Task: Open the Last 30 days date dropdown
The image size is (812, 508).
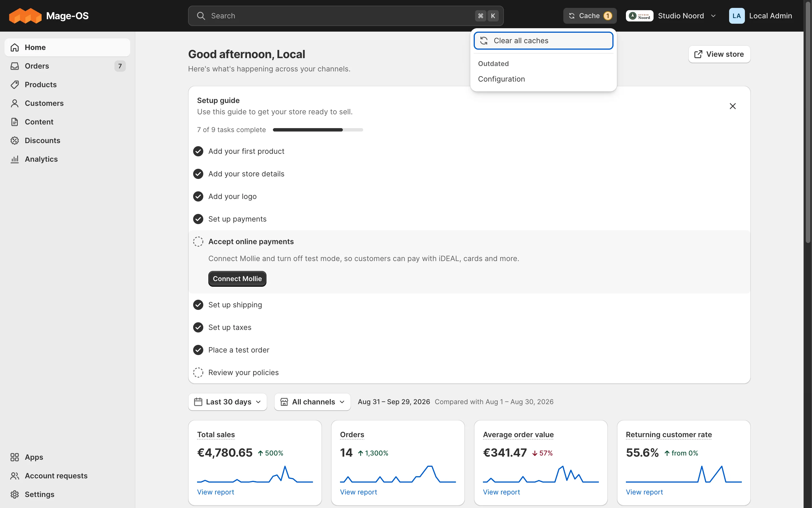Action: coord(228,402)
